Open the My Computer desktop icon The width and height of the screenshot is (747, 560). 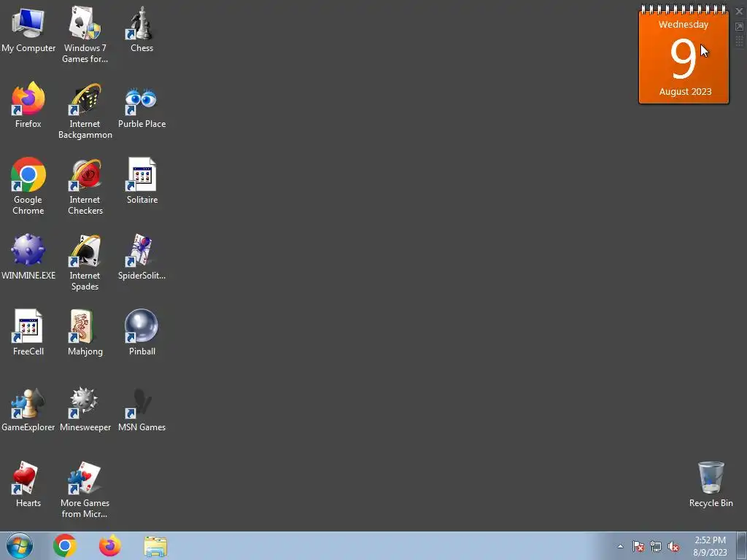[x=28, y=31]
